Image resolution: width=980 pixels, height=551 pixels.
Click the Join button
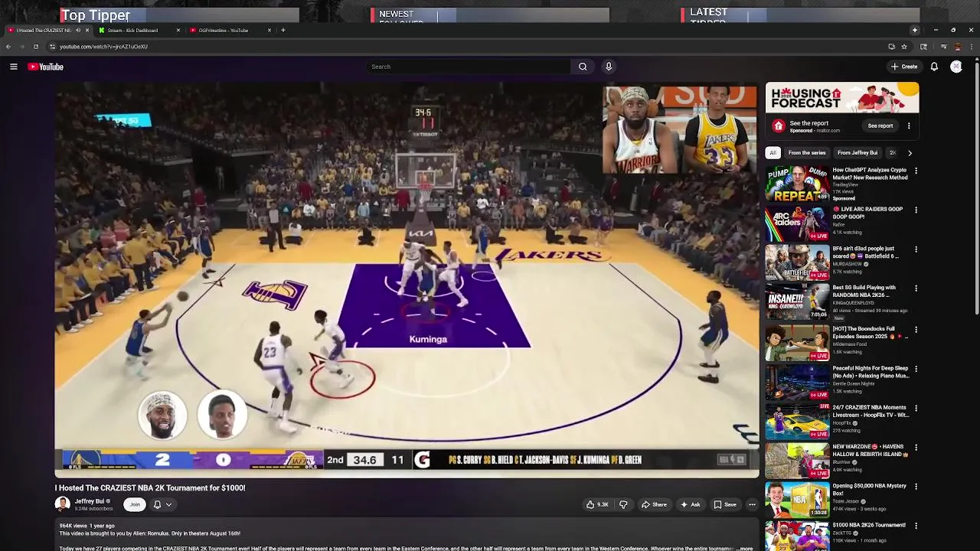(135, 504)
